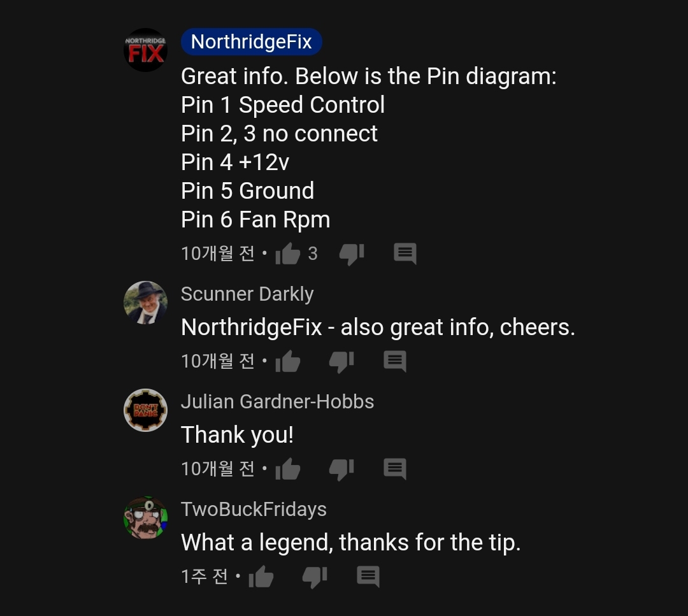
Task: Reply to Scunner Darkly's comment
Action: (x=395, y=362)
